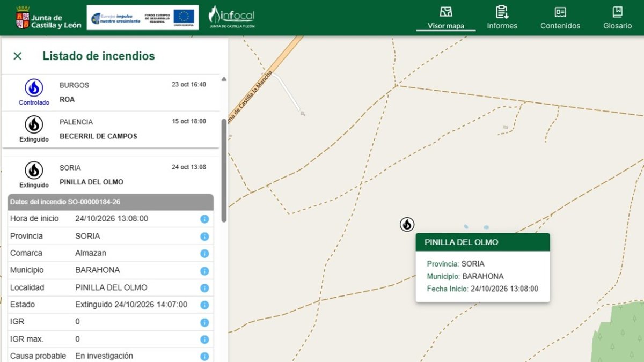The width and height of the screenshot is (644, 362).
Task: Close the Listado de incendios panel
Action: [x=17, y=56]
